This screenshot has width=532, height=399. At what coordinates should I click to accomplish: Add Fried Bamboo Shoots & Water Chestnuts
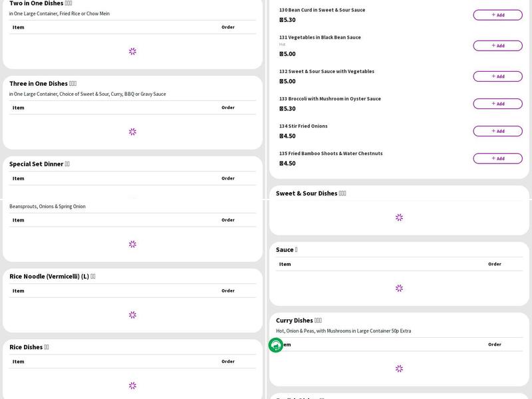pos(497,158)
